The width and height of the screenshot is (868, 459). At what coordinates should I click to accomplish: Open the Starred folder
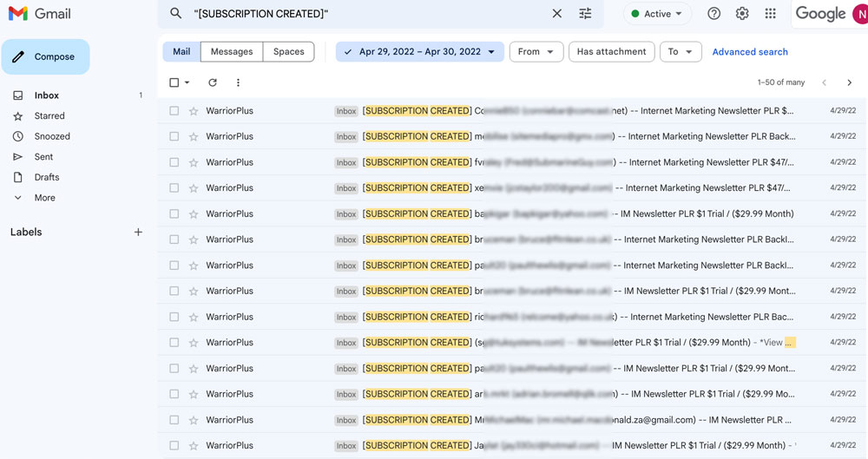(49, 115)
